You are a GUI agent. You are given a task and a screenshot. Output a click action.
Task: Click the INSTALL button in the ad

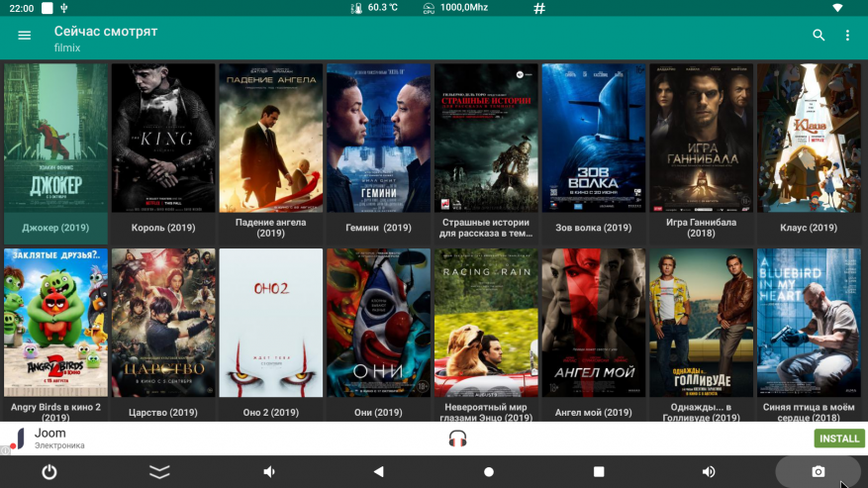pos(839,439)
